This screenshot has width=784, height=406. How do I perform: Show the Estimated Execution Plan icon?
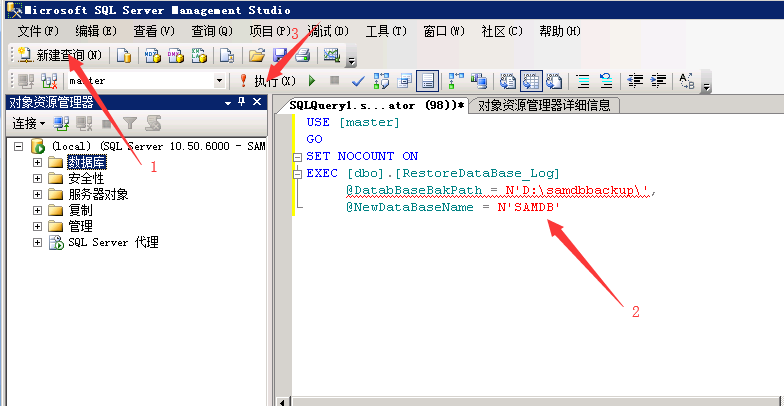pyautogui.click(x=382, y=81)
